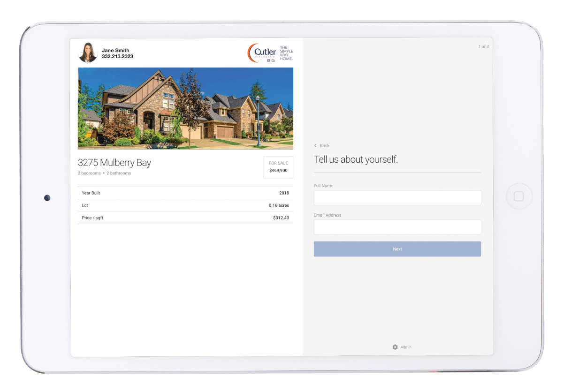Click the Admin gear icon

pos(395,347)
